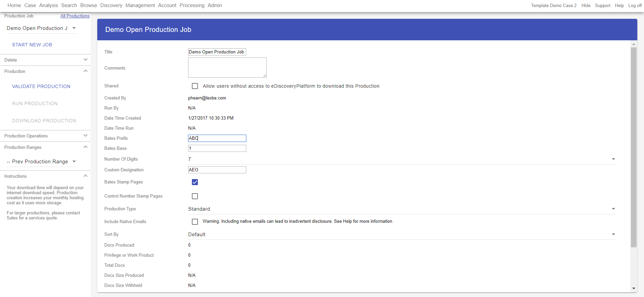This screenshot has width=644, height=297.
Task: Collapse the Production Ranges section
Action: [45, 147]
